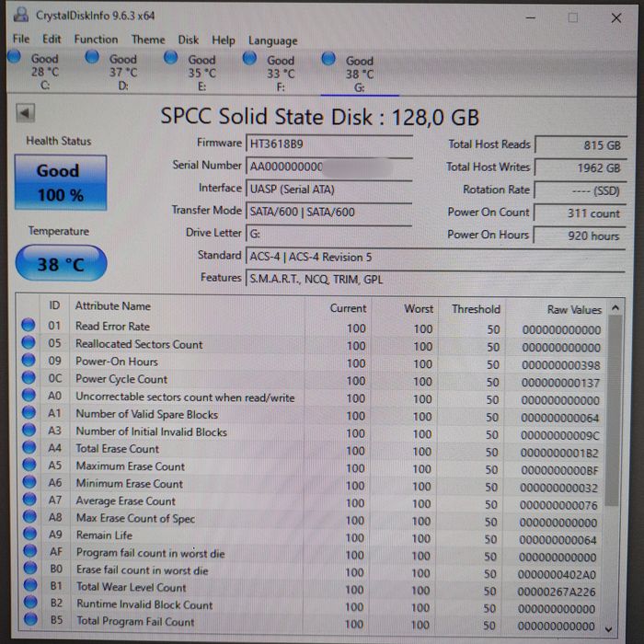Click the Interface field UASP (Serial ATA)
This screenshot has height=644, width=644.
click(329, 190)
